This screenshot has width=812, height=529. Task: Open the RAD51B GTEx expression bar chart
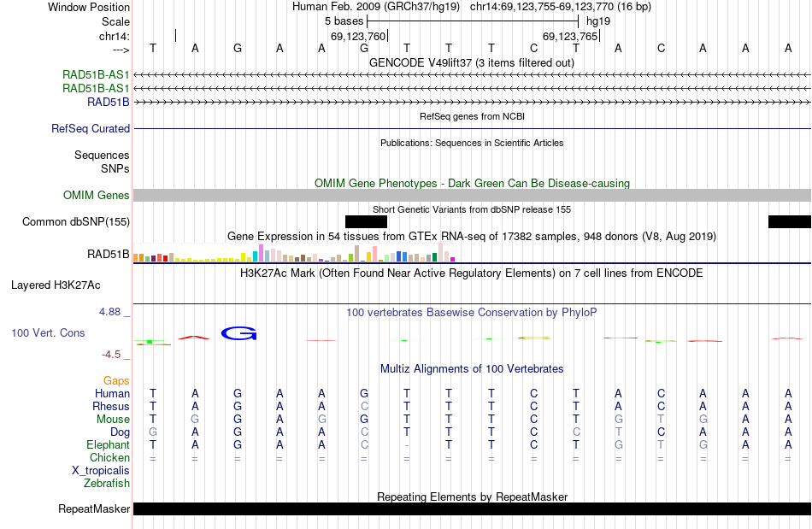[294, 253]
